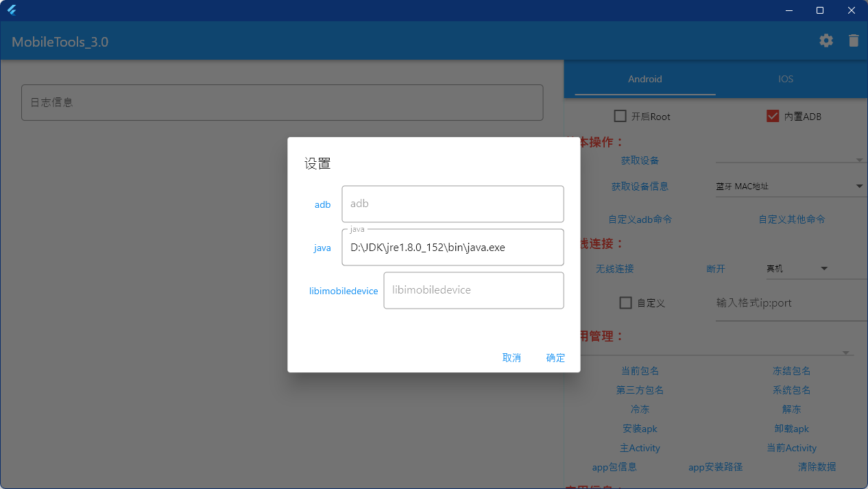Screen dimensions: 868x489
Task: Expand the 真机 device type dropdown
Action: (797, 269)
